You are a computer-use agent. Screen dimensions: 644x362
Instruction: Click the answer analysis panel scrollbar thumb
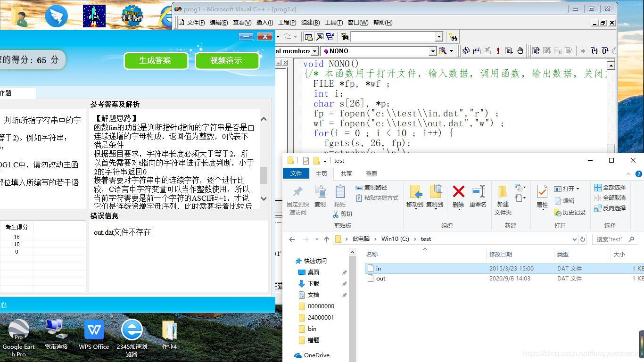[x=264, y=175]
